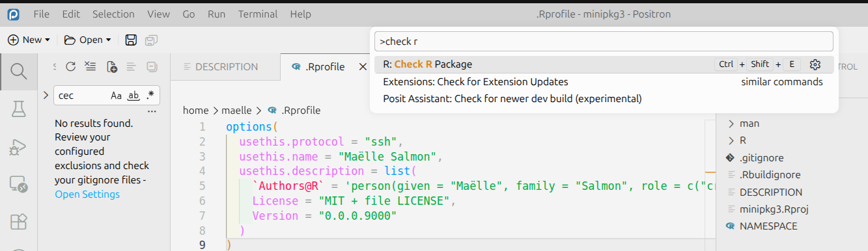
Task: Click the Positron logo icon
Action: point(14,14)
